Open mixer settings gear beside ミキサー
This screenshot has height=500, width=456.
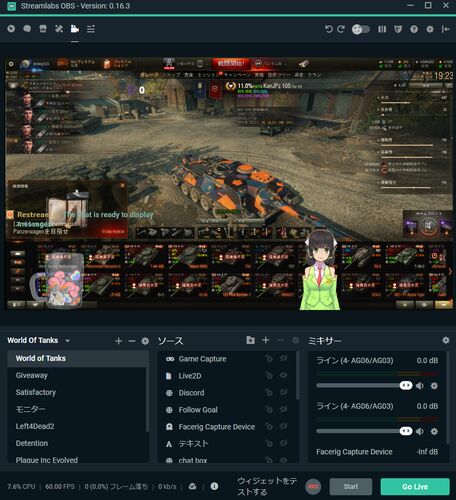point(446,340)
